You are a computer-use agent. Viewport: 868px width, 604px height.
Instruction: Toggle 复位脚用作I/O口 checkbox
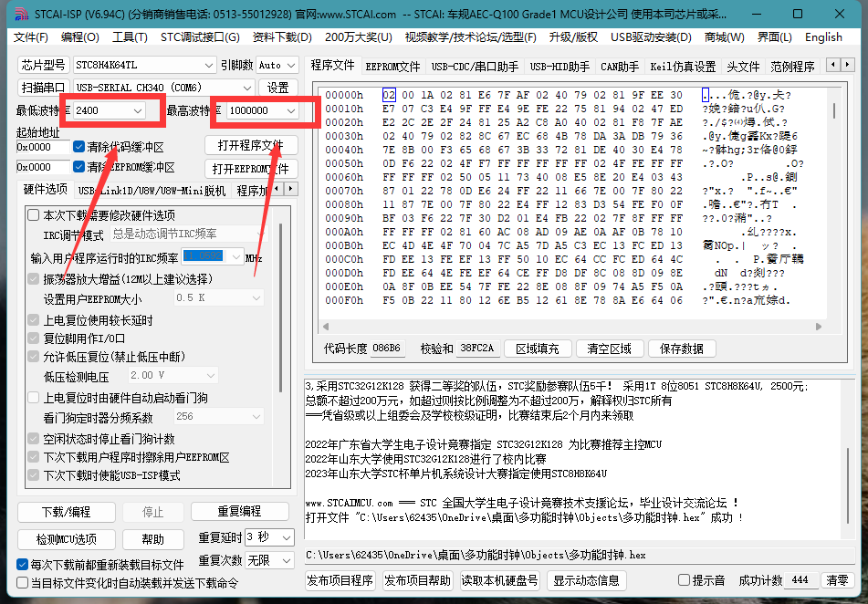coord(34,338)
